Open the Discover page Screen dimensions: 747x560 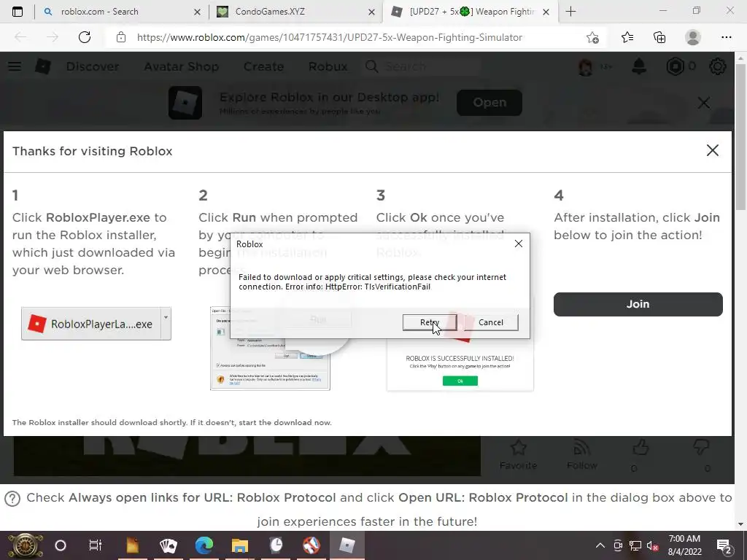point(93,66)
